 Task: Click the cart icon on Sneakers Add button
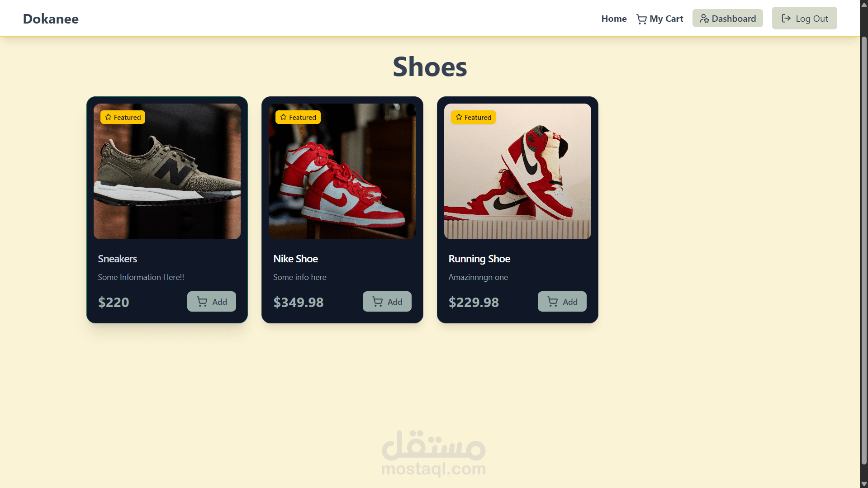(x=202, y=302)
